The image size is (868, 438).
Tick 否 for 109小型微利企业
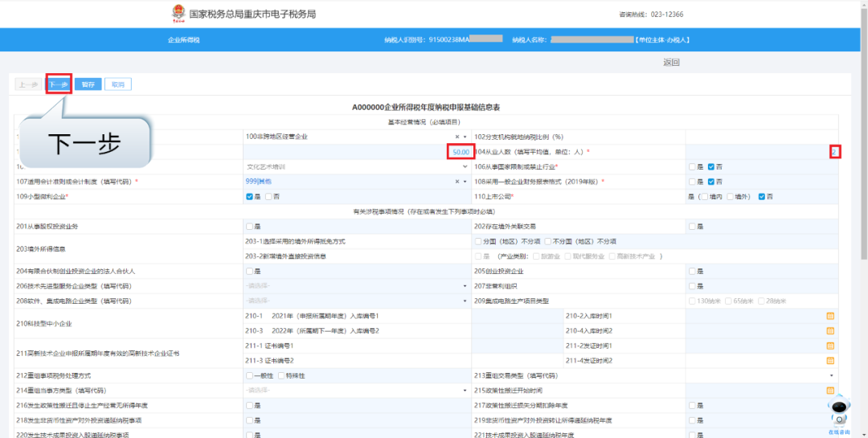[268, 197]
